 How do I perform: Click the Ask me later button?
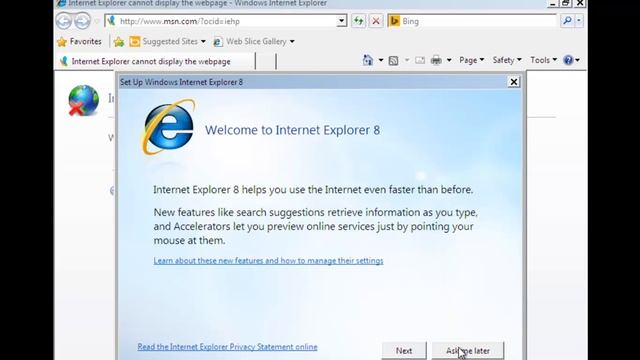tap(468, 351)
